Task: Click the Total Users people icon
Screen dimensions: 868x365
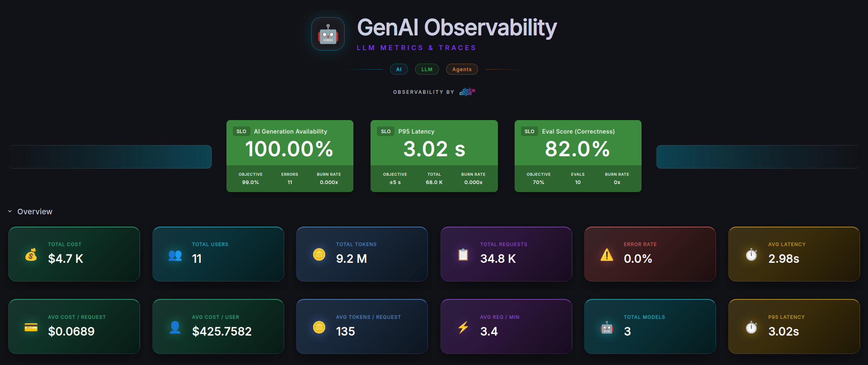Action: pyautogui.click(x=175, y=255)
